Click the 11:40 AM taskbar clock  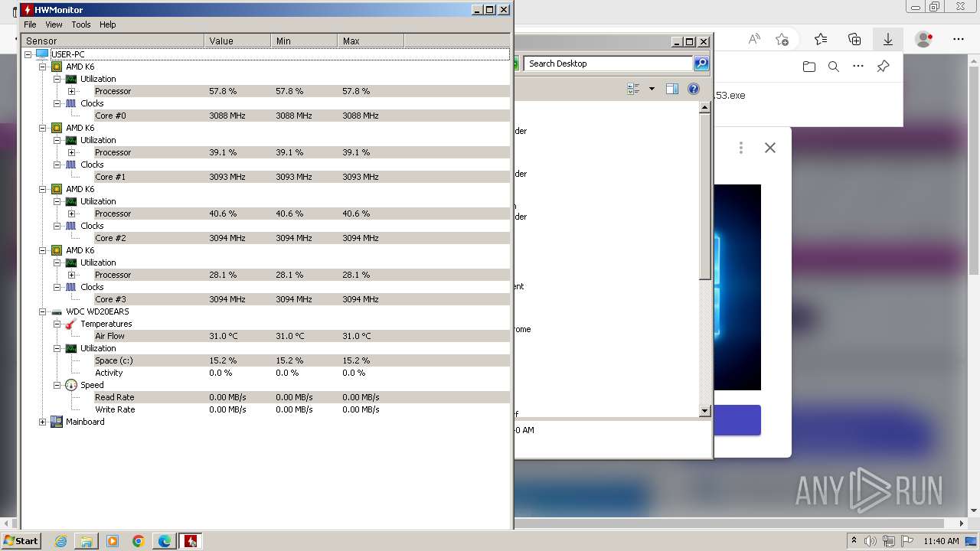coord(941,541)
